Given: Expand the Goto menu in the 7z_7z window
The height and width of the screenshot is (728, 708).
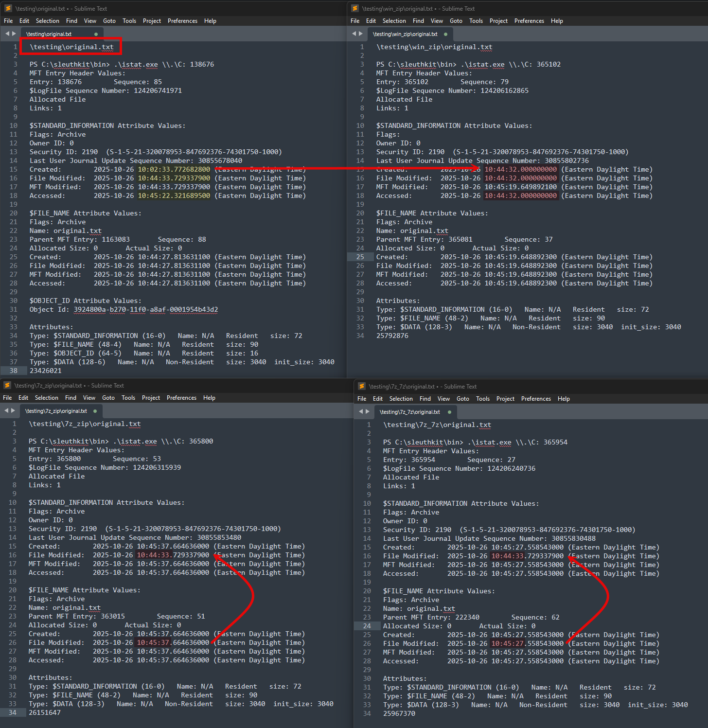Looking at the screenshot, I should click(463, 399).
